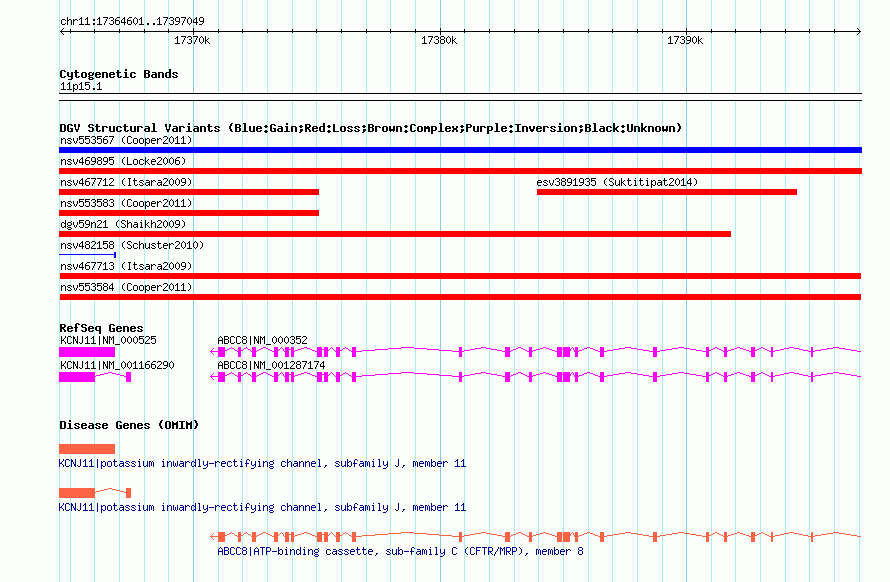Click the esv3891935 (Suktitipat2014) label
Viewport: 890px width, 582px height.
(x=617, y=182)
